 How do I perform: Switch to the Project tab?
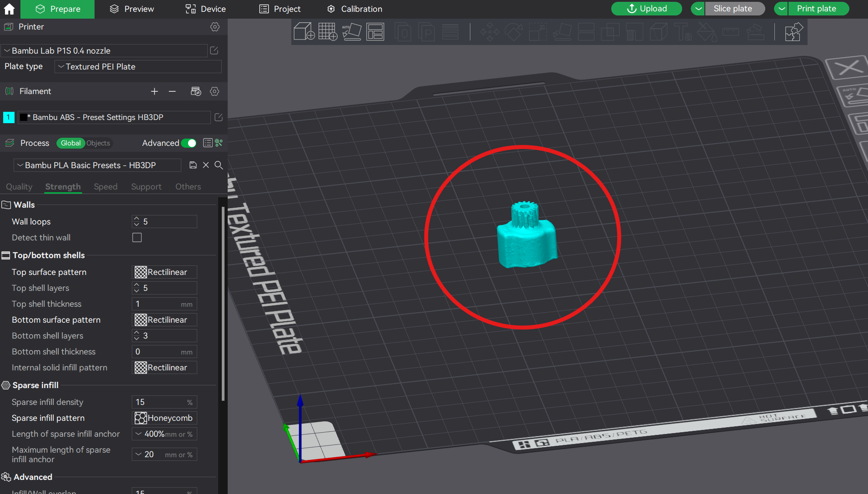pos(280,9)
